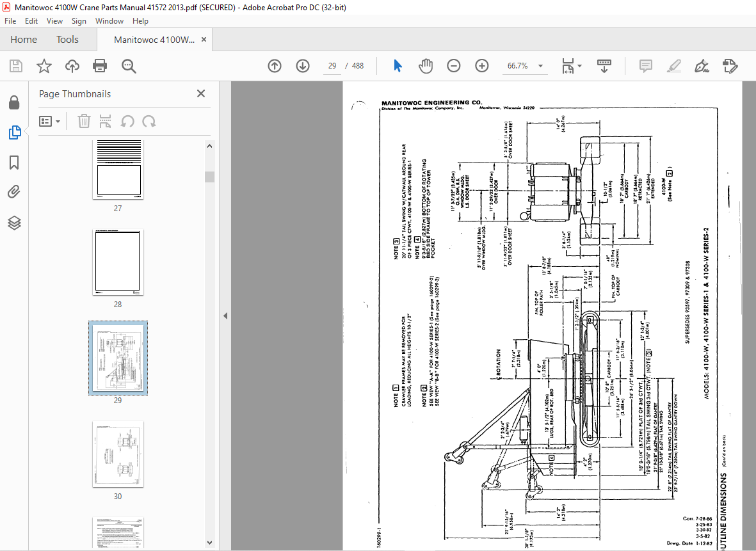This screenshot has width=756, height=551.
Task: Rotate page clockwise icon
Action: (149, 122)
